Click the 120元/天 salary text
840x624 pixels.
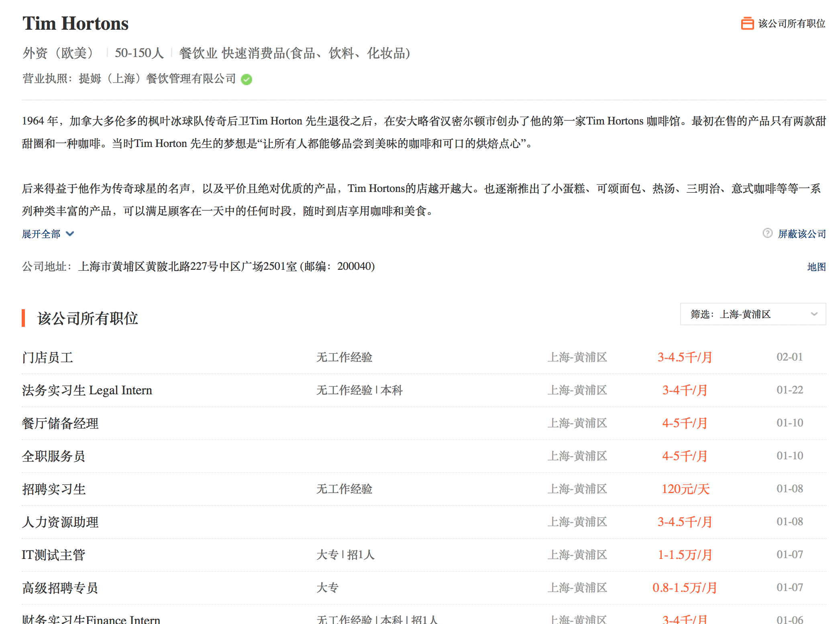point(685,489)
